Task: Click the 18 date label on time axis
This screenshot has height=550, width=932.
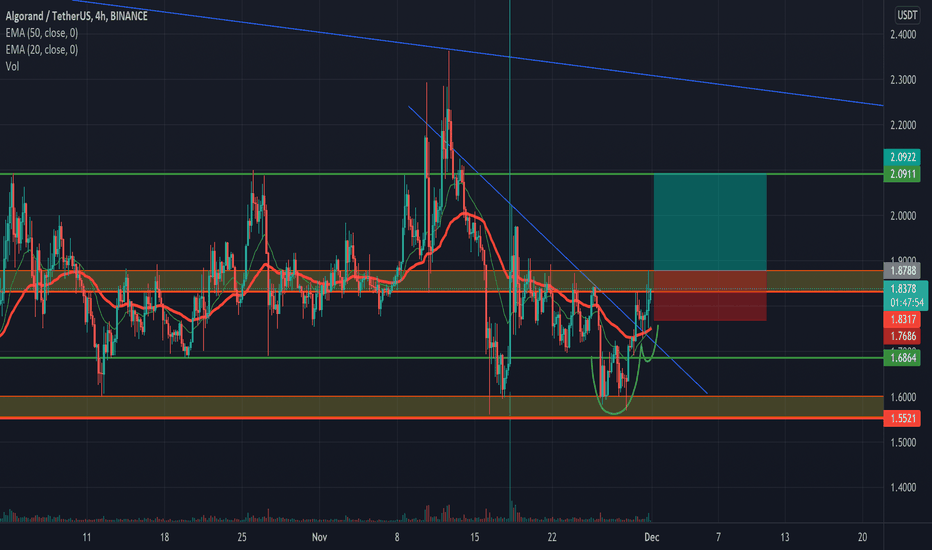Action: pyautogui.click(x=165, y=538)
